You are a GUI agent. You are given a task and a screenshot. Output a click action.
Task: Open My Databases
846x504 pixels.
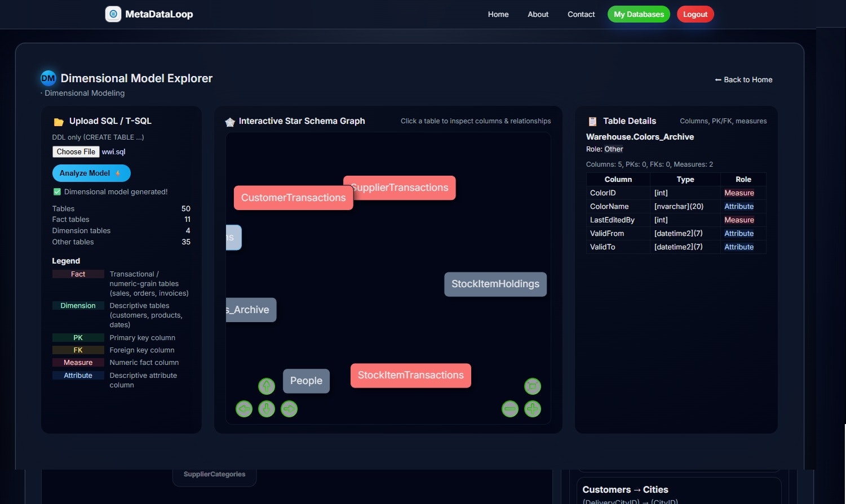638,14
